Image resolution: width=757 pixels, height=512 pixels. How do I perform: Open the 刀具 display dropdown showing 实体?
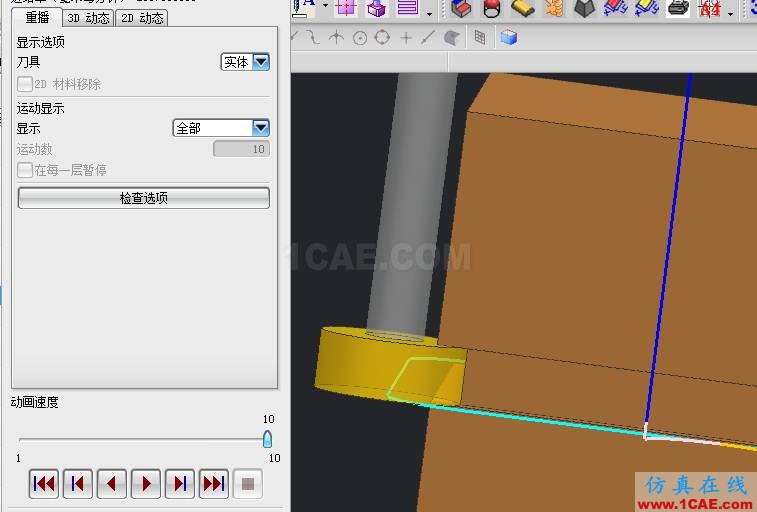click(x=245, y=62)
